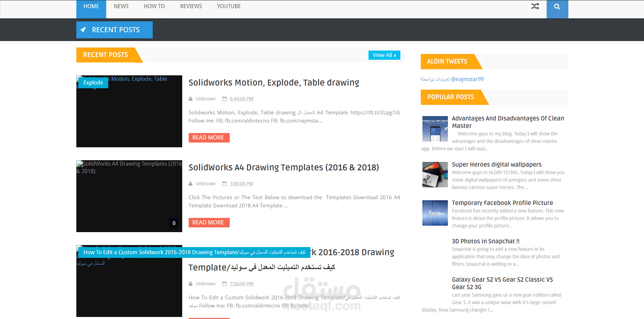This screenshot has width=644, height=319.
Task: Click calendar icon beside 3:08:00 PM
Action: pyautogui.click(x=224, y=184)
